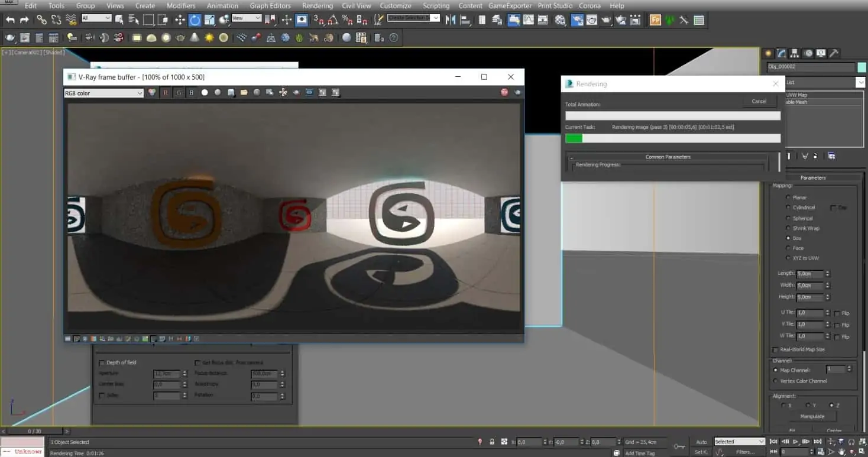Open the Corona menu
The image size is (868, 457).
[590, 5]
